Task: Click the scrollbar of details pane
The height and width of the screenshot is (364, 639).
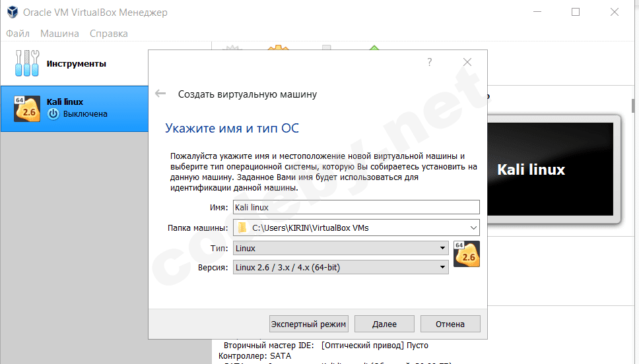Action: click(633, 106)
